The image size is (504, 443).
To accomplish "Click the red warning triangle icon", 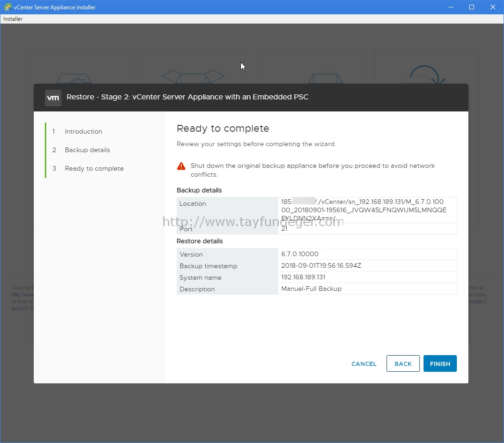I will click(181, 166).
